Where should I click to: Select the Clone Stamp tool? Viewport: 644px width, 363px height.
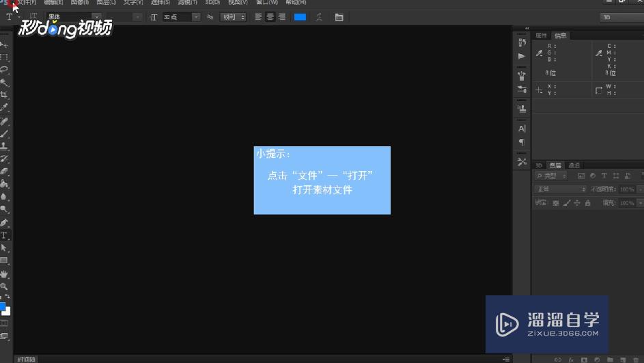click(x=3, y=146)
